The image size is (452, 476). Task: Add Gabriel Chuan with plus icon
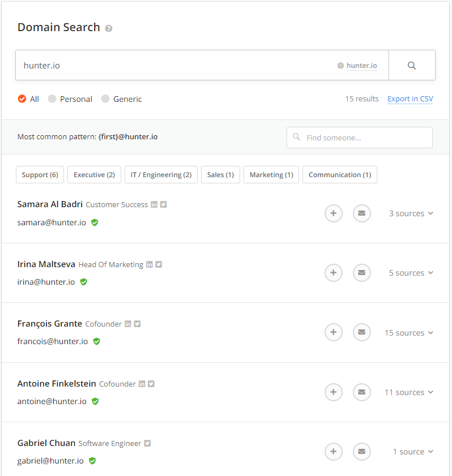[333, 452]
